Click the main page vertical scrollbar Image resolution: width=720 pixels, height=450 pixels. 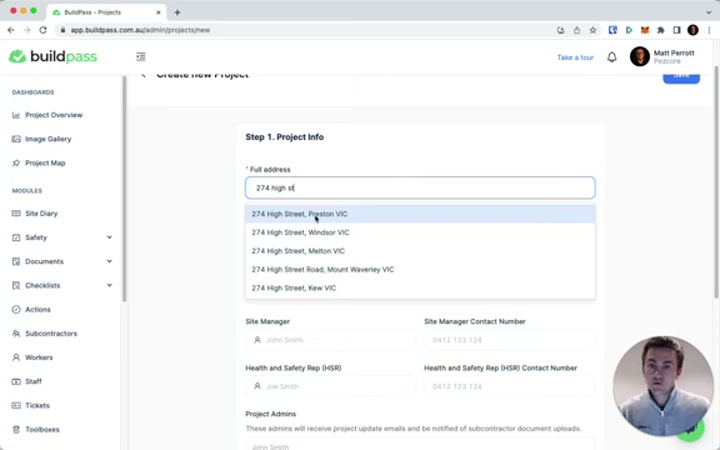point(716,182)
